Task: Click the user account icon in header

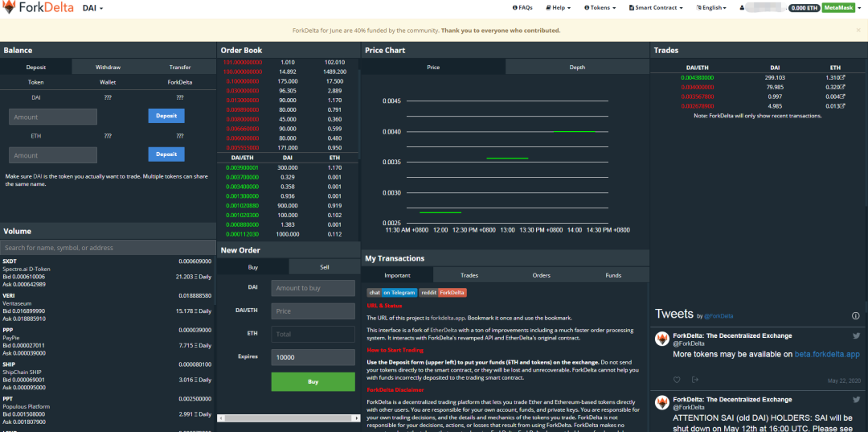Action: (742, 8)
